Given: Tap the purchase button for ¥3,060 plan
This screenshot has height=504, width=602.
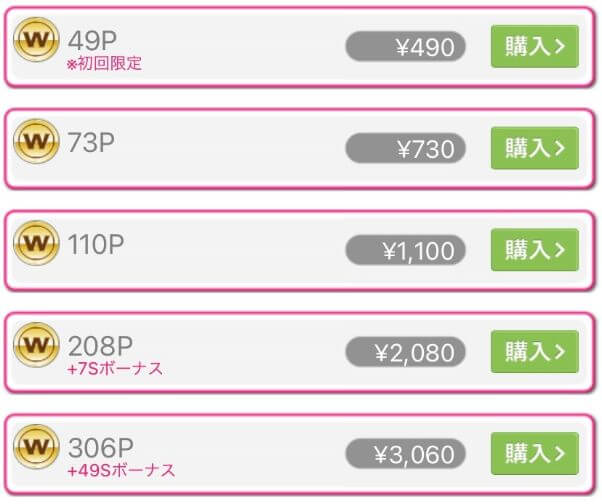Looking at the screenshot, I should [535, 454].
